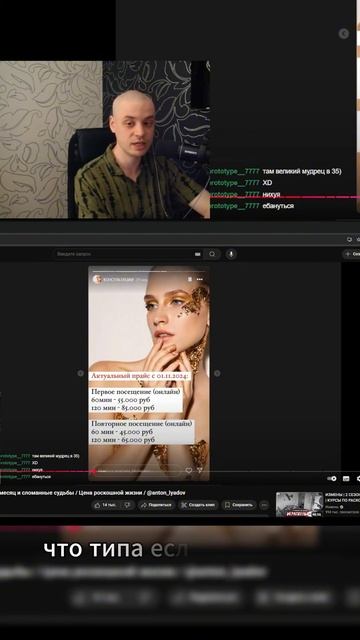Image resolution: width=360 pixels, height=640 pixels.
Task: Click price text "Первое посещение (онлайн)"
Action: [136, 391]
